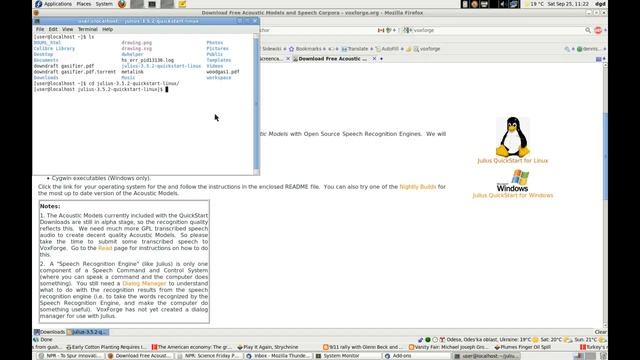The image size is (640, 360).
Task: Click the 19 °C weather applet in panel
Action: 535,4
